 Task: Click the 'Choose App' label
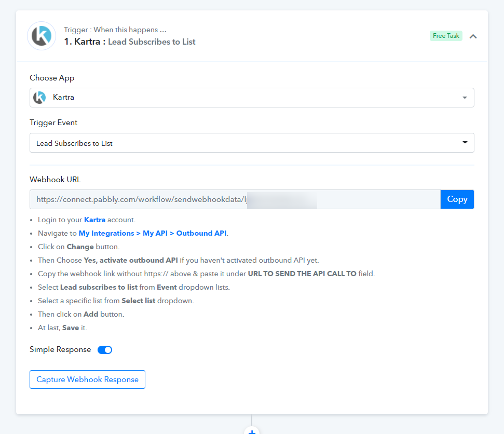tap(52, 78)
